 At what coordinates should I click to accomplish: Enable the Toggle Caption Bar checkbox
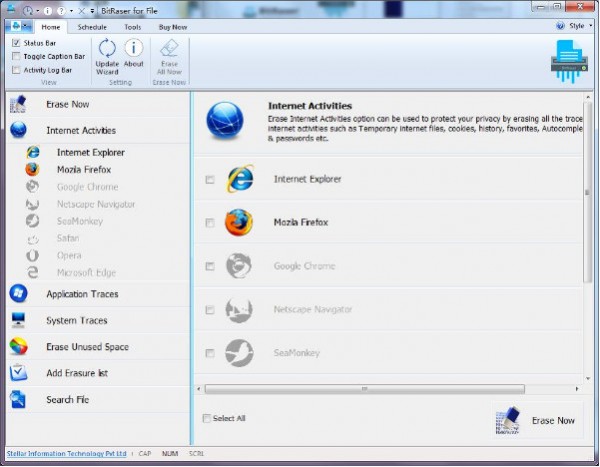point(16,57)
